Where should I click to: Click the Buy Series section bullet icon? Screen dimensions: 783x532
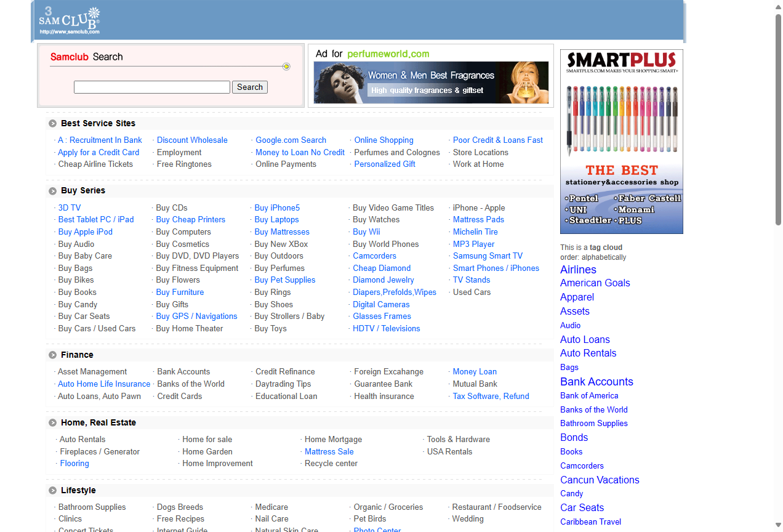(53, 191)
